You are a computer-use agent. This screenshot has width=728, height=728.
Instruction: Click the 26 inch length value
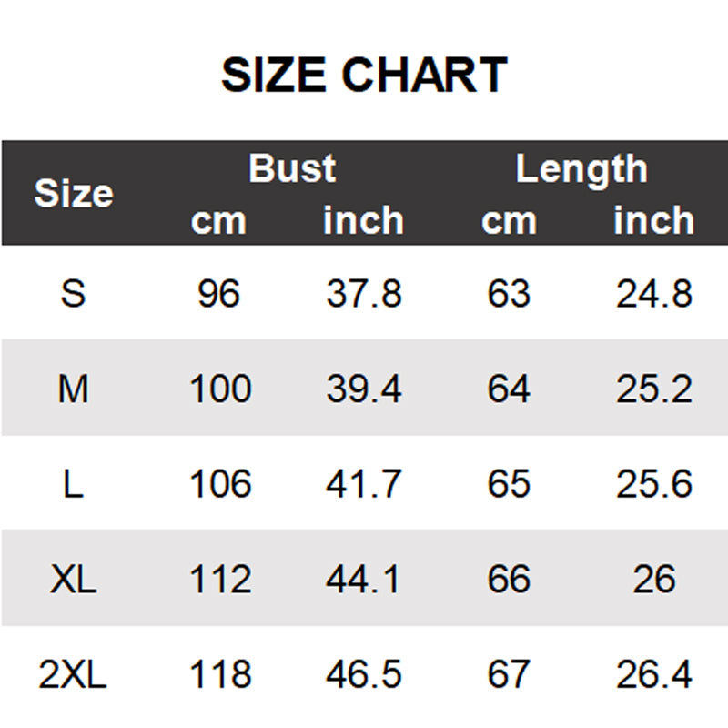click(x=654, y=580)
